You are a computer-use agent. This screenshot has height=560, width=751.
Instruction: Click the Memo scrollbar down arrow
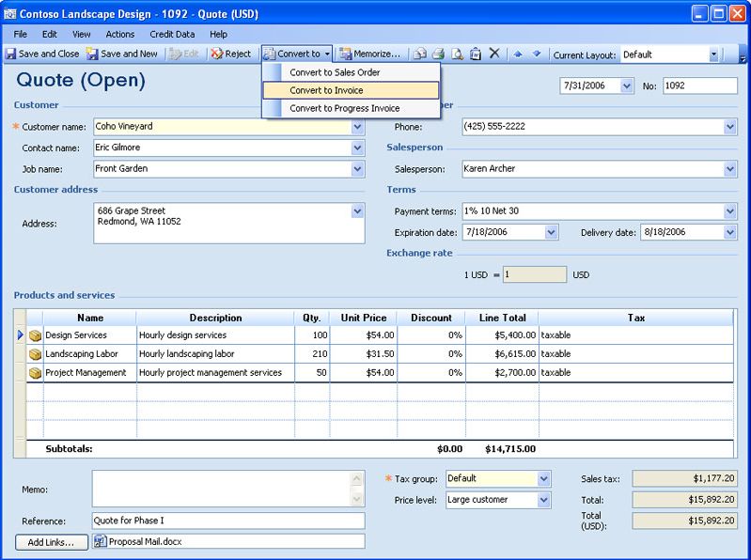[357, 499]
